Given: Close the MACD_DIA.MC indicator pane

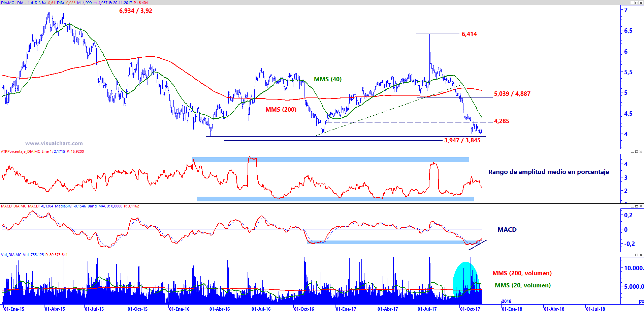Looking at the screenshot, I should click(641, 206).
